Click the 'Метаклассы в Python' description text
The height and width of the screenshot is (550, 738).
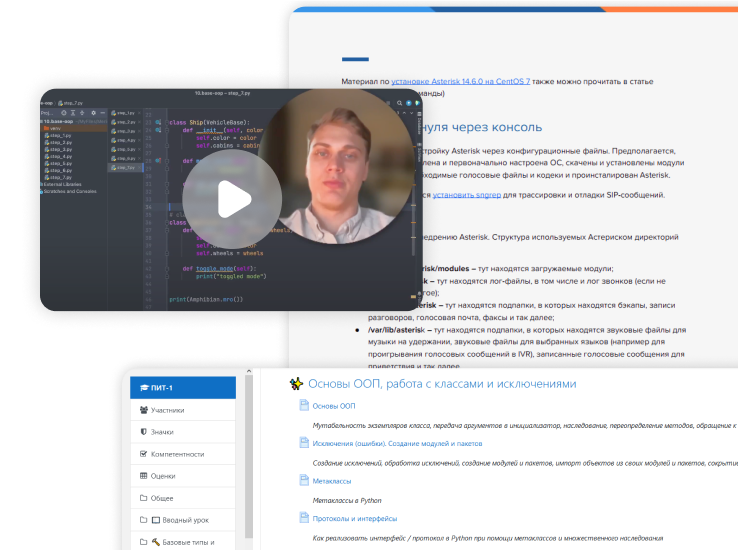[347, 501]
